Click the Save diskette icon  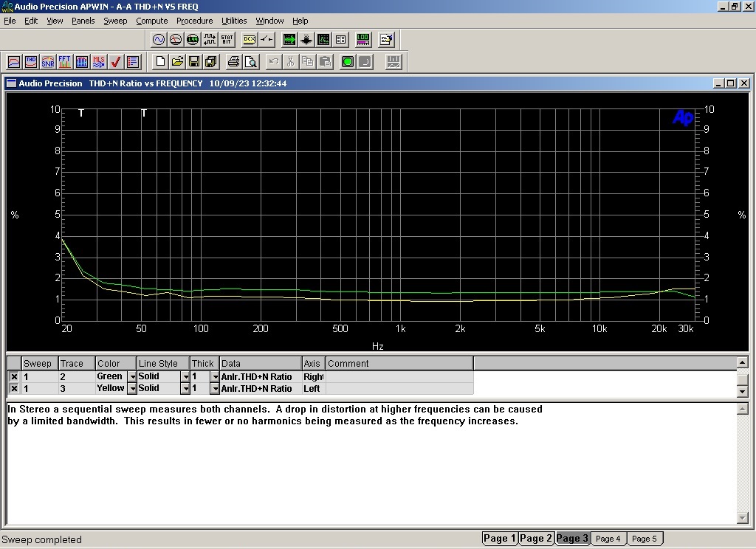coord(194,62)
